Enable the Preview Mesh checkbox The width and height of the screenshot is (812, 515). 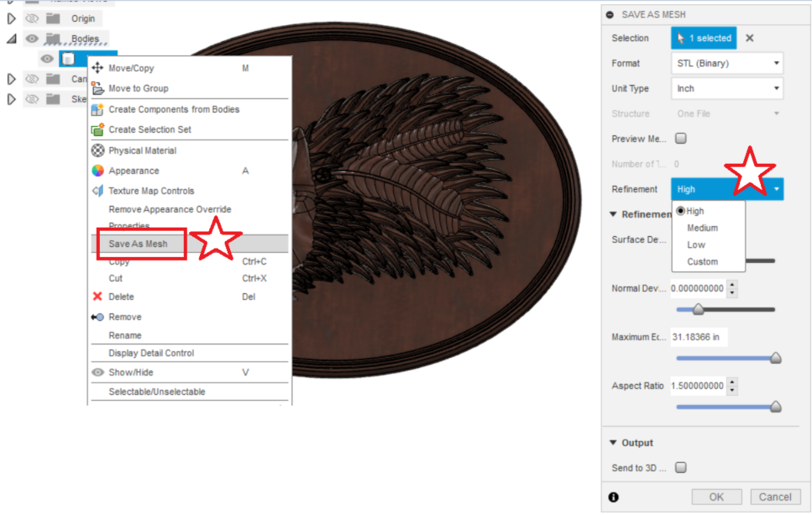682,138
